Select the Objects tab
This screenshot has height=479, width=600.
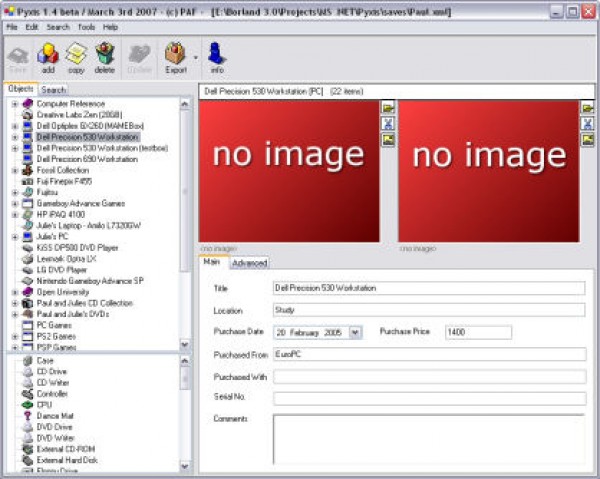(21, 89)
